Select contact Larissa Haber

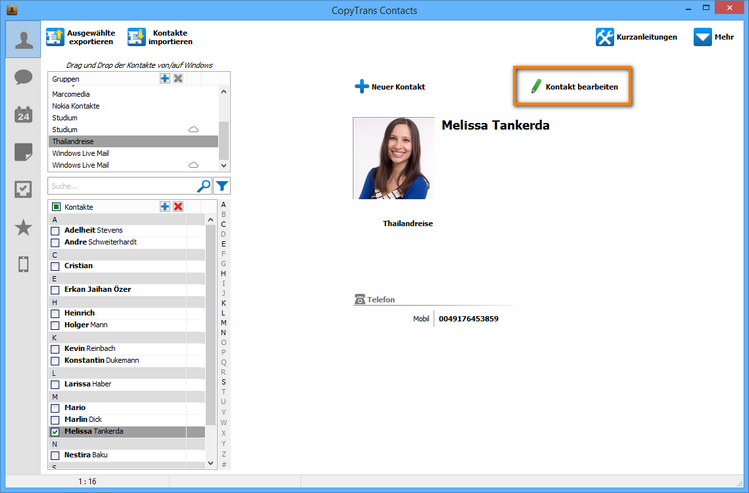click(127, 384)
